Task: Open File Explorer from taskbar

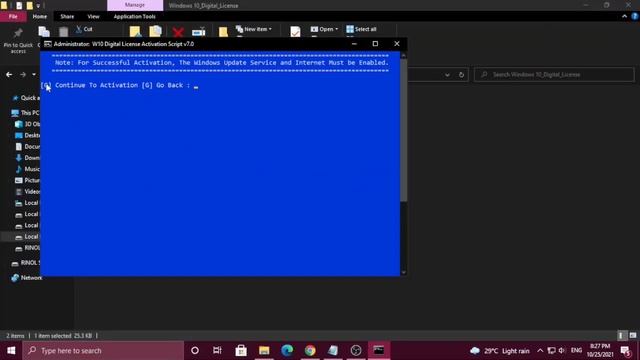Action: tap(264, 351)
